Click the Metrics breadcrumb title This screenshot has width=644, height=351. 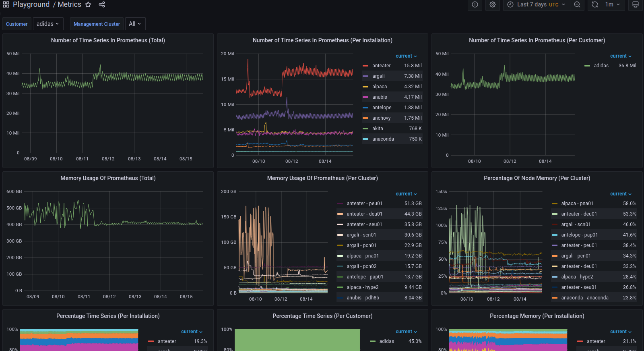pyautogui.click(x=69, y=4)
